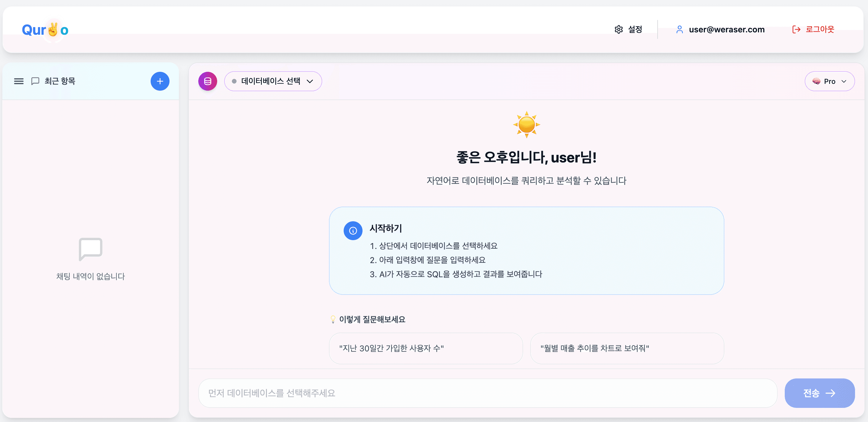Toggle the sidebar hamburger menu icon
Screen dimensions: 868x422
point(19,81)
